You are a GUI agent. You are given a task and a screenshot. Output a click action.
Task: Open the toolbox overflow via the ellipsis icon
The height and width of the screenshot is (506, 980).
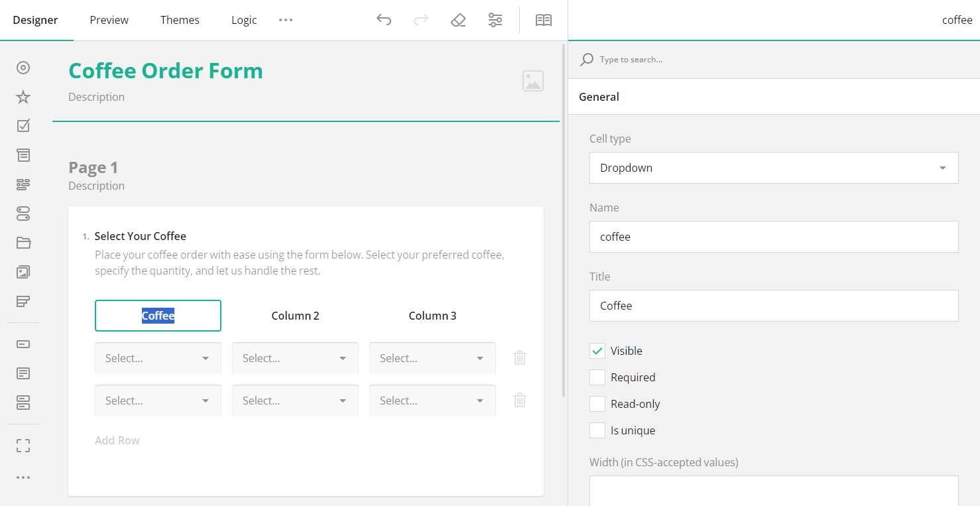(x=23, y=477)
